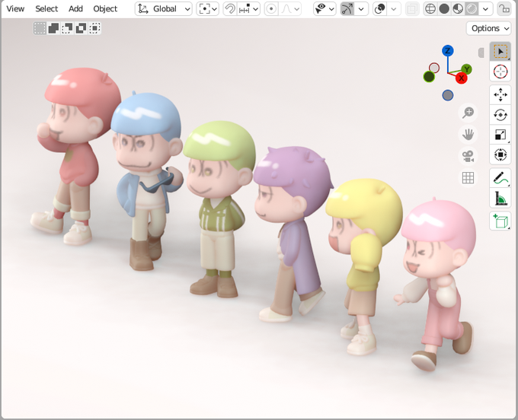This screenshot has height=420, width=518.
Task: Align view to negative X axis circle
Action: point(434,68)
